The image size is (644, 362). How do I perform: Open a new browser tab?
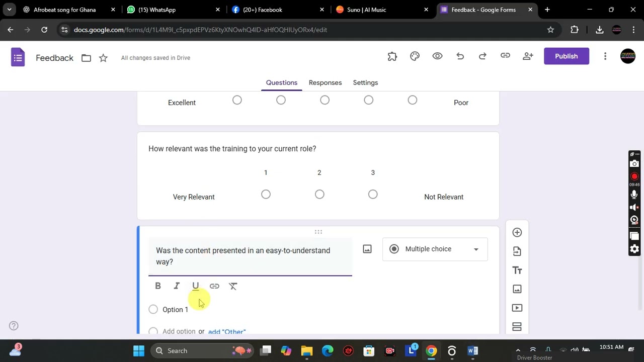pos(547,10)
